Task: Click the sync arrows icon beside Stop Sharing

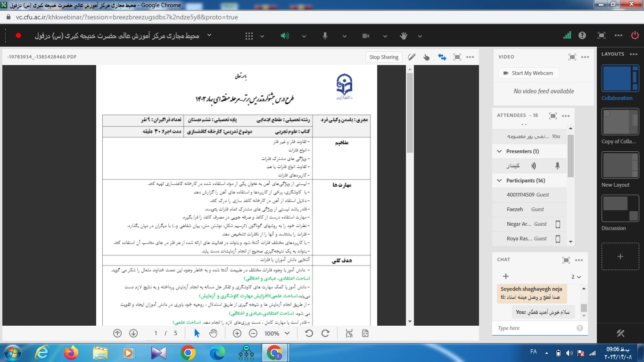Action: [442, 57]
